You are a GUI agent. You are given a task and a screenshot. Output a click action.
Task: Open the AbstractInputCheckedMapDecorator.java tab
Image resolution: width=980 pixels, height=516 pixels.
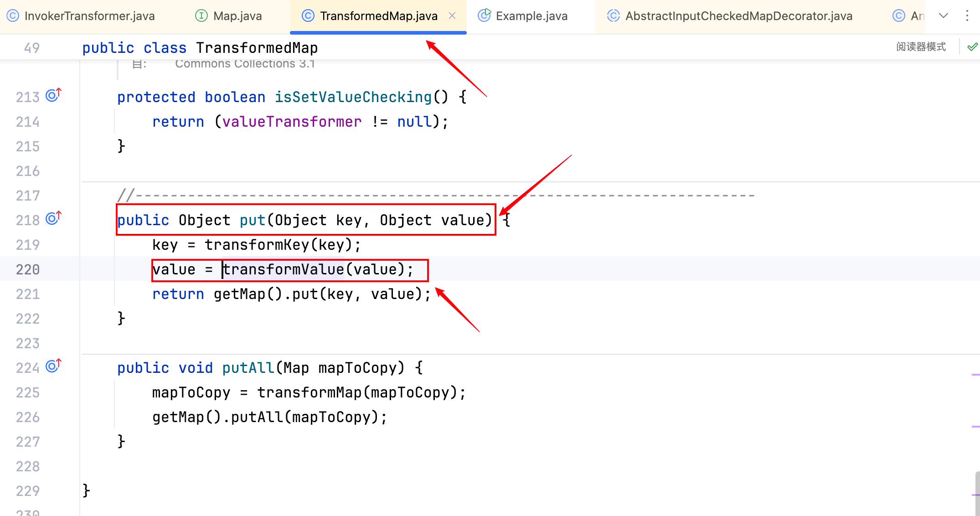[x=738, y=16]
